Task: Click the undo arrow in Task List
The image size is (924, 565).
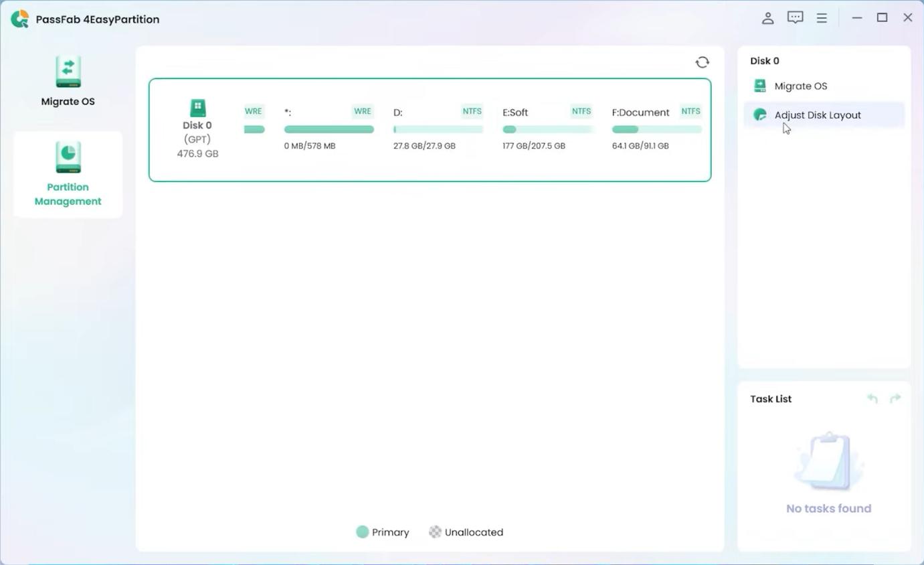Action: 872,399
